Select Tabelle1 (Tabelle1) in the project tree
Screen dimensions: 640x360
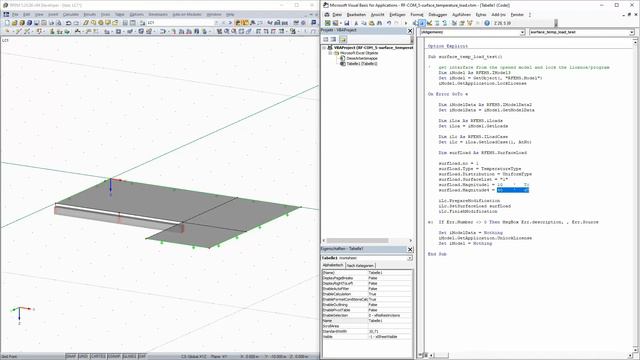click(x=362, y=64)
